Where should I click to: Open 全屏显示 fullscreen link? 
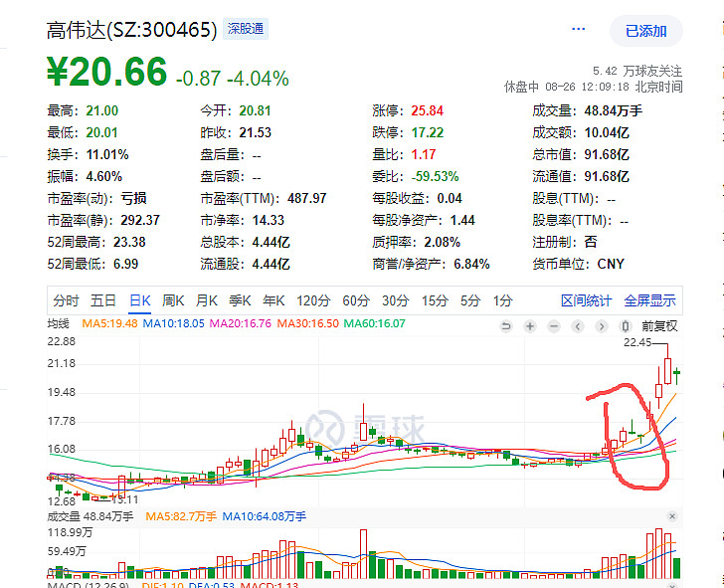(649, 301)
